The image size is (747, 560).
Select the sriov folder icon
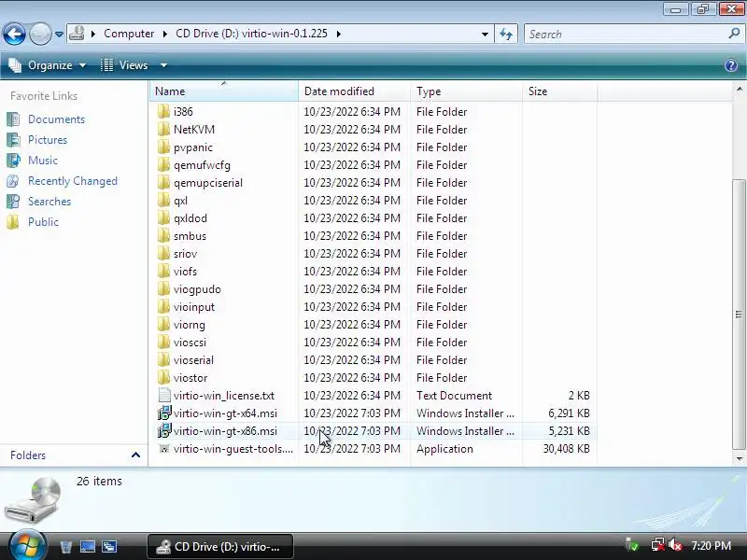(163, 253)
